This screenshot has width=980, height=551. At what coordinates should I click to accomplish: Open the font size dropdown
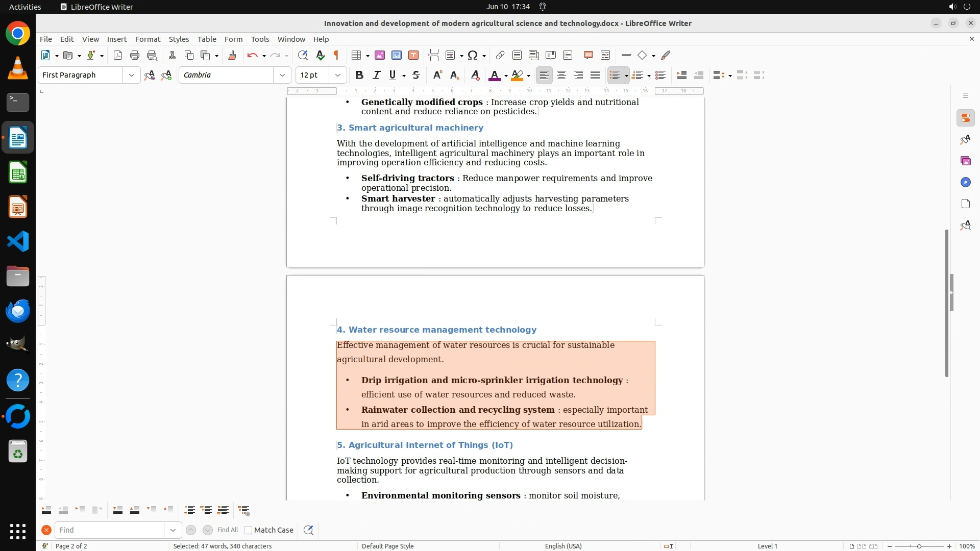click(337, 75)
